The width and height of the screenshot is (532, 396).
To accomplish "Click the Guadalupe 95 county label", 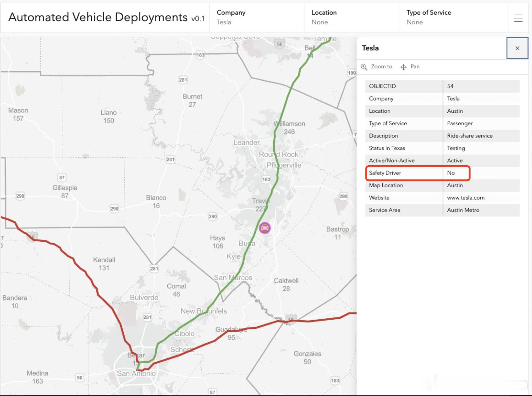I will coord(231,333).
